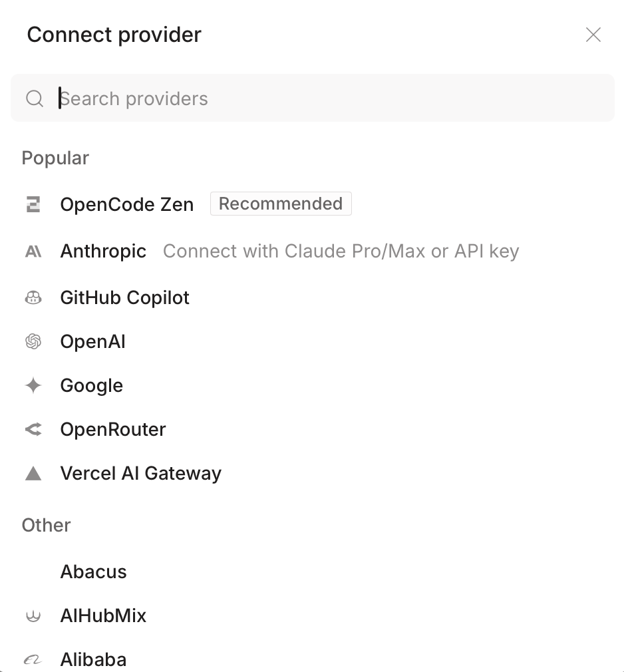Pick GitHub Copilot as provider
The image size is (624, 672).
124,297
